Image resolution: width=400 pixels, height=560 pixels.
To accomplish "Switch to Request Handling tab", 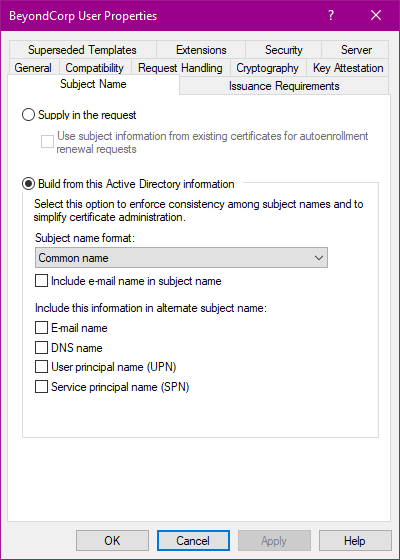I will click(x=180, y=68).
